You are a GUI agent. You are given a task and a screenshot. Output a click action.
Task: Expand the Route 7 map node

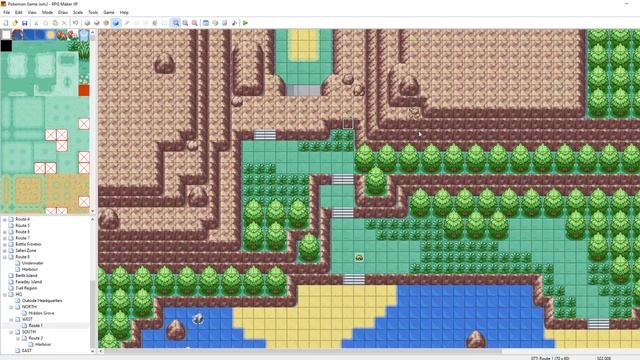(5, 238)
